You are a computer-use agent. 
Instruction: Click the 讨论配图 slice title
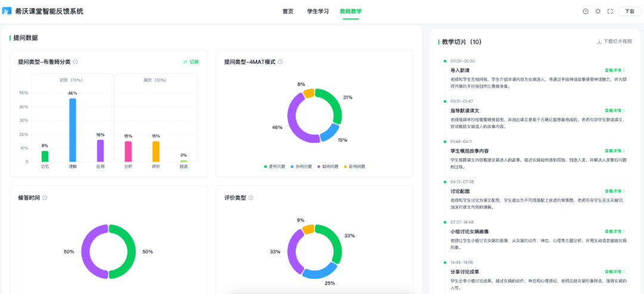(x=460, y=191)
